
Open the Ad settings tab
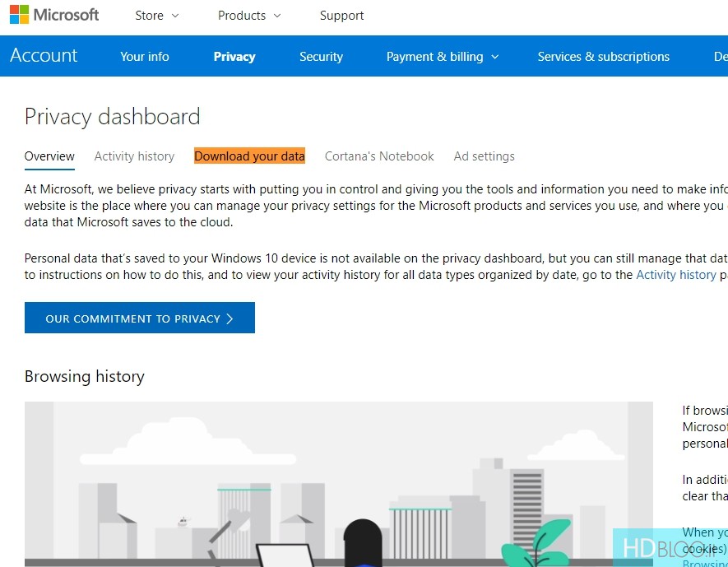pyautogui.click(x=484, y=156)
